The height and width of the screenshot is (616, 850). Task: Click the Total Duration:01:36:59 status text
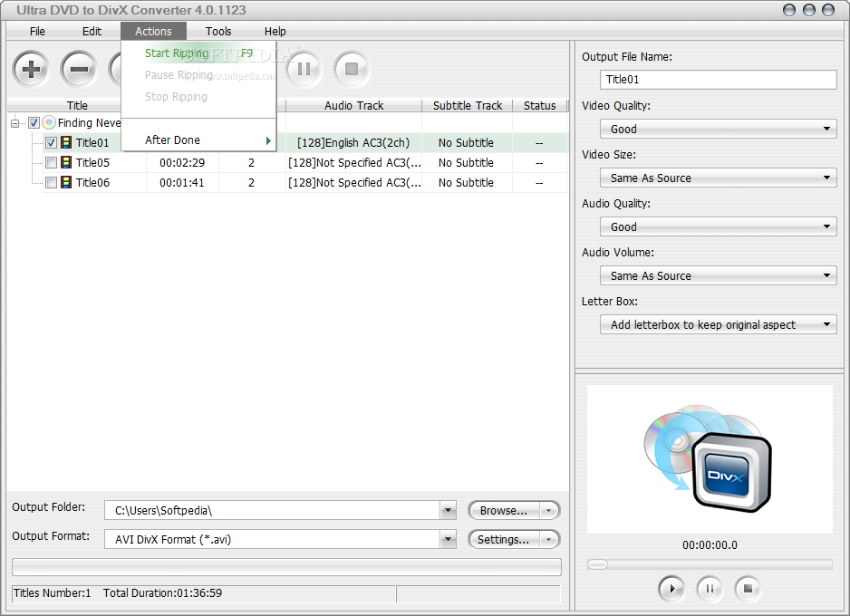click(x=162, y=593)
